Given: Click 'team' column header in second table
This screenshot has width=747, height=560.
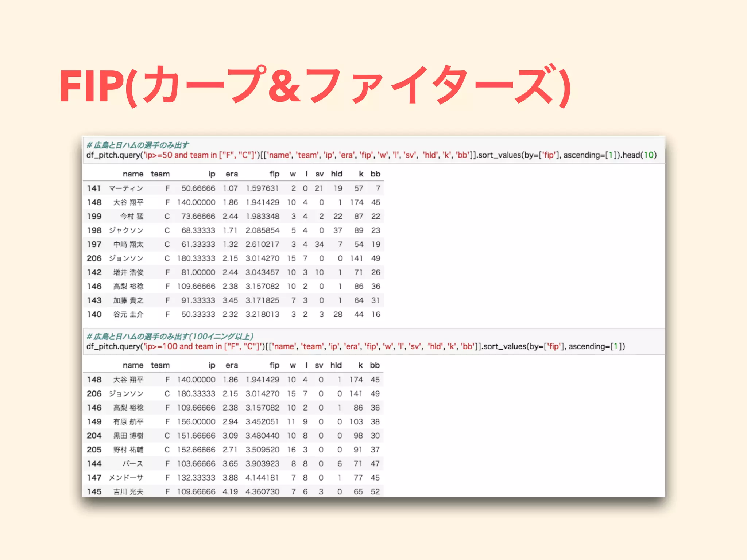Looking at the screenshot, I should [x=160, y=365].
